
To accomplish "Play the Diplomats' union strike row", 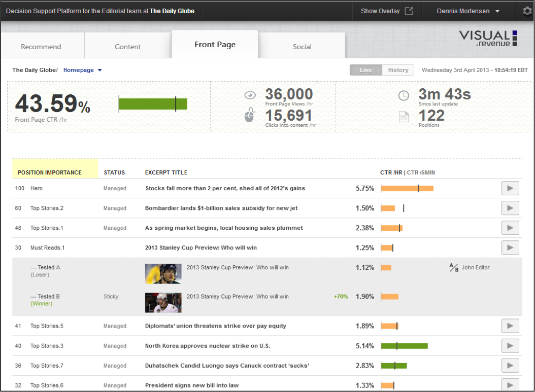I will click(510, 326).
